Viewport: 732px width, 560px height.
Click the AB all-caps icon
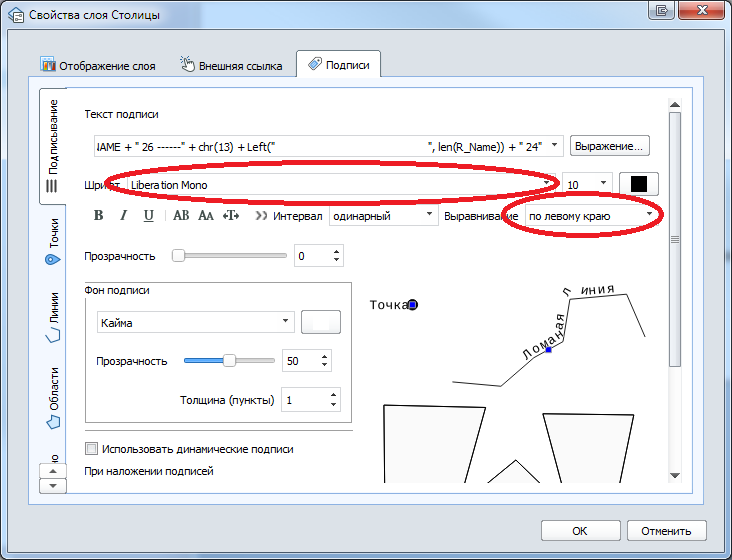[181, 215]
